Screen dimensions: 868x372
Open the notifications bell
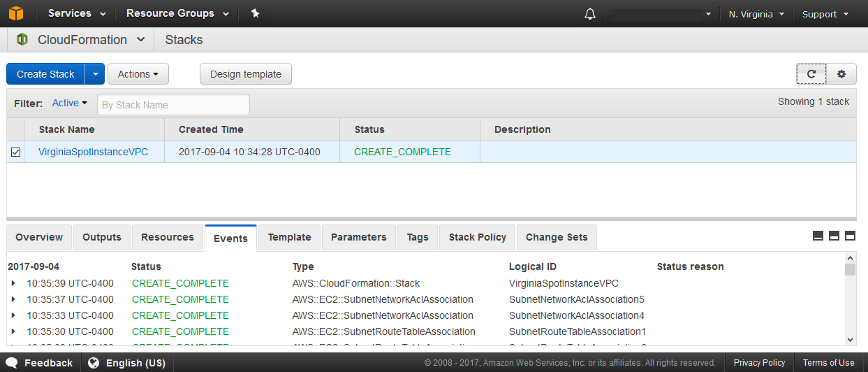[590, 14]
